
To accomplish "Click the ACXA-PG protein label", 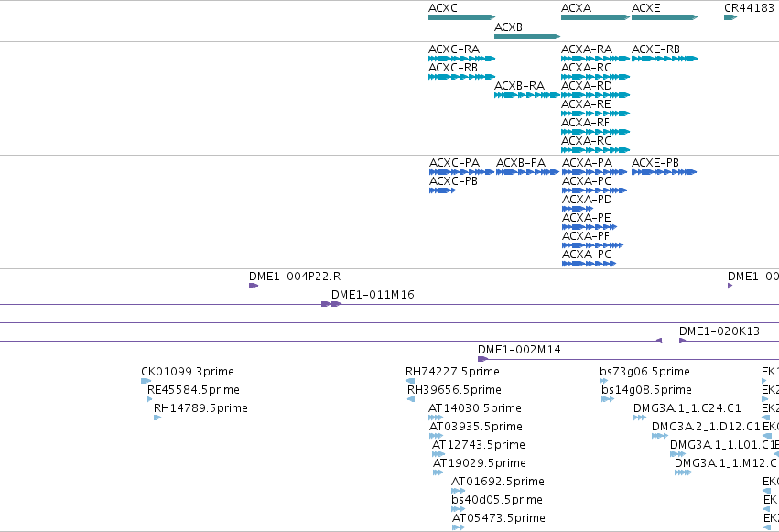I will pyautogui.click(x=587, y=255).
